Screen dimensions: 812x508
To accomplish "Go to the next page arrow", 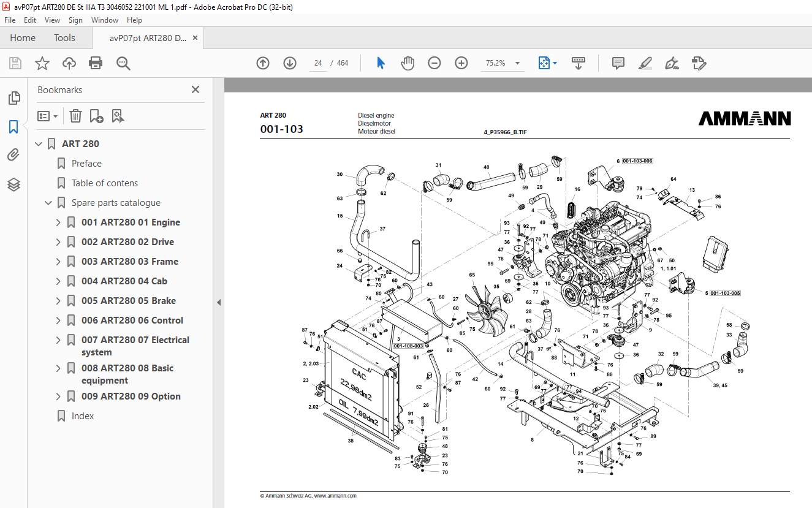I will 290,63.
